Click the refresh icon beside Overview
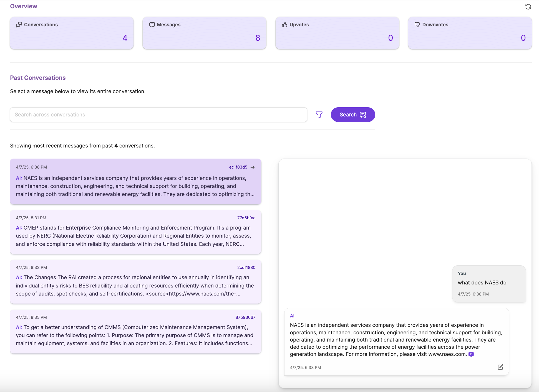Screen dimensions: 539x392 (528, 7)
